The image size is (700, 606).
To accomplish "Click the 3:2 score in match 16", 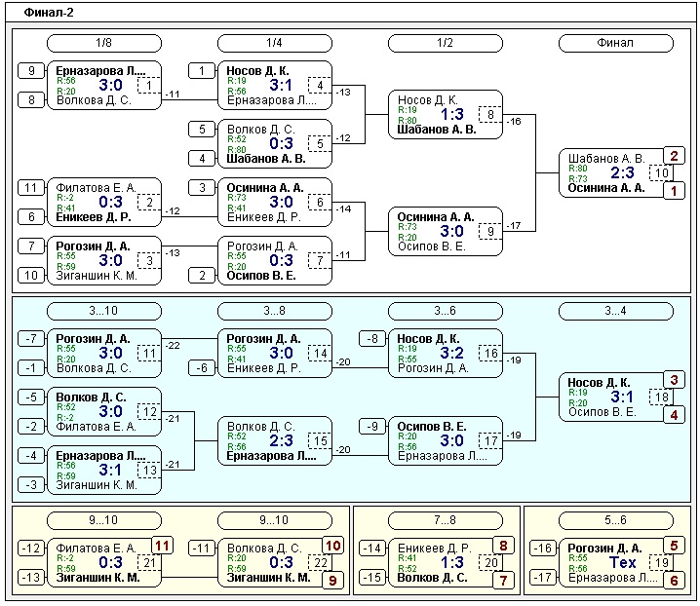I will [452, 353].
